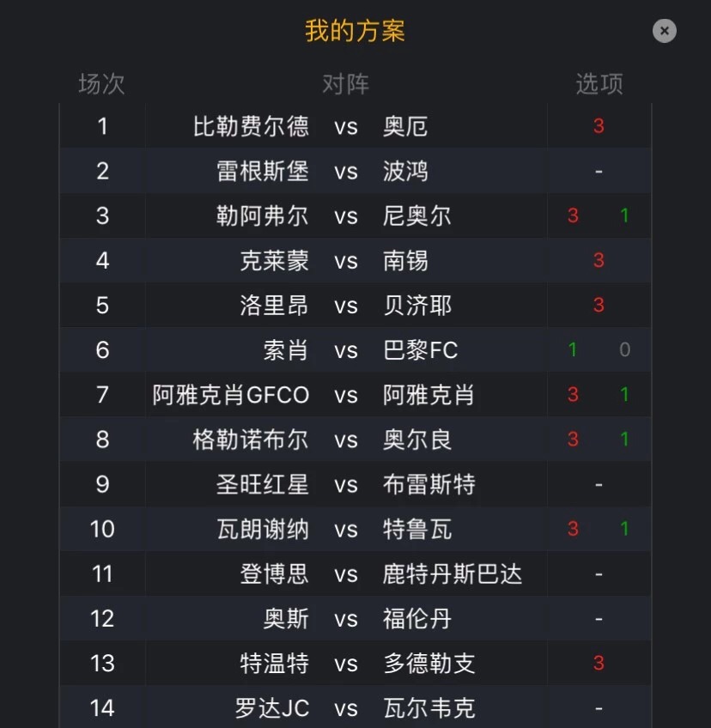The width and height of the screenshot is (711, 728).
Task: Click the 我的方案 title
Action: pos(355,31)
